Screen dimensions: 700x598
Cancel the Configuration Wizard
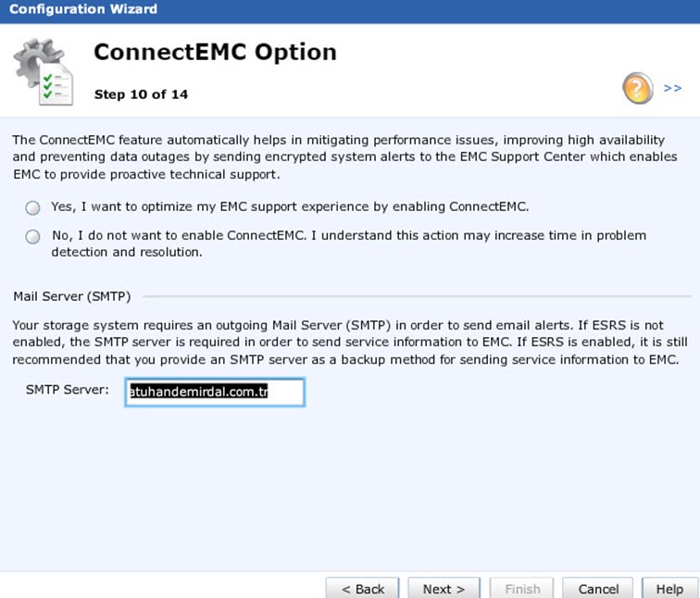(598, 588)
